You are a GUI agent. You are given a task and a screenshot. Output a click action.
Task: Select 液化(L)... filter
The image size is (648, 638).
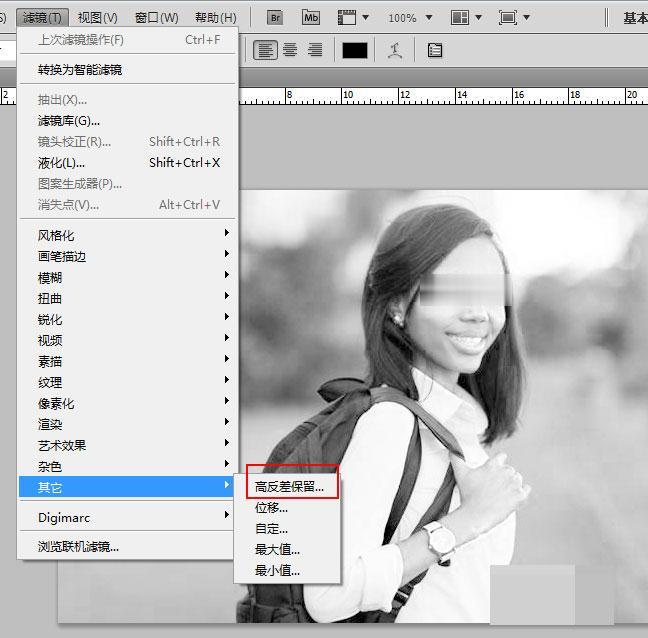(x=127, y=163)
